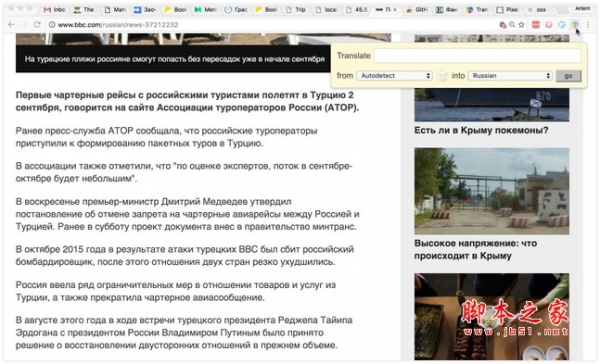The width and height of the screenshot is (600, 364).
Task: Switch to the Gmail Inbox tab
Action: [x=54, y=10]
